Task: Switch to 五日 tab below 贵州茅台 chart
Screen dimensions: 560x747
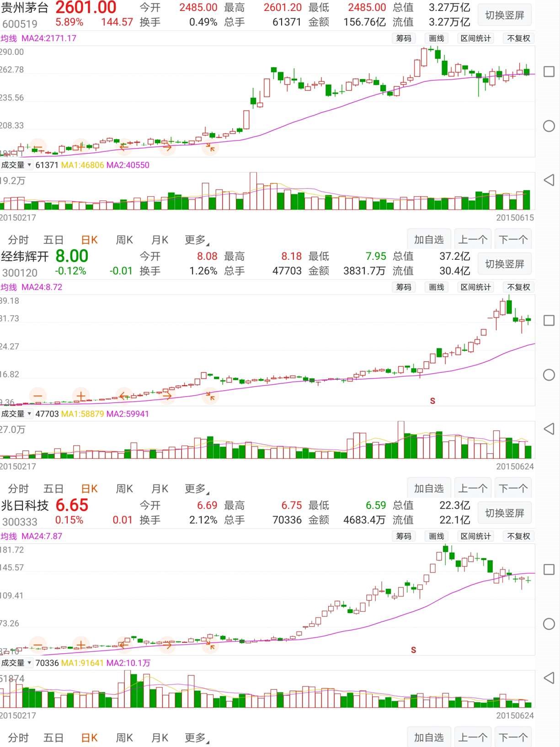Action: tap(53, 240)
